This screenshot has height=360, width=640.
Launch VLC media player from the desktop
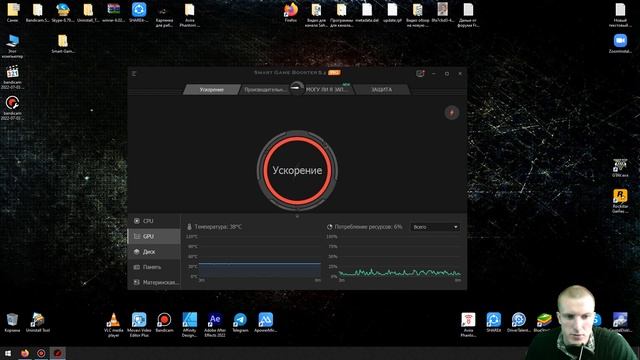coord(113,325)
